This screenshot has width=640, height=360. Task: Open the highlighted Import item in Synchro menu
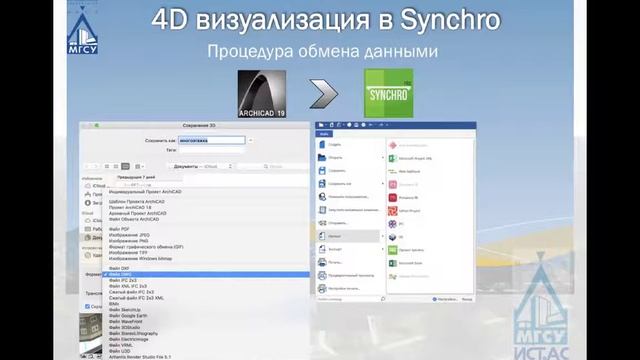(348, 236)
